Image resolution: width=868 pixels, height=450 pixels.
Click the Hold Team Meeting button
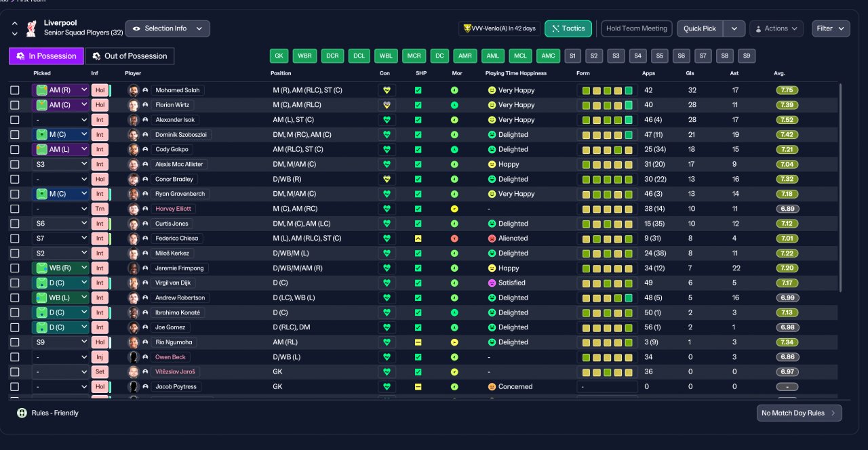(637, 28)
